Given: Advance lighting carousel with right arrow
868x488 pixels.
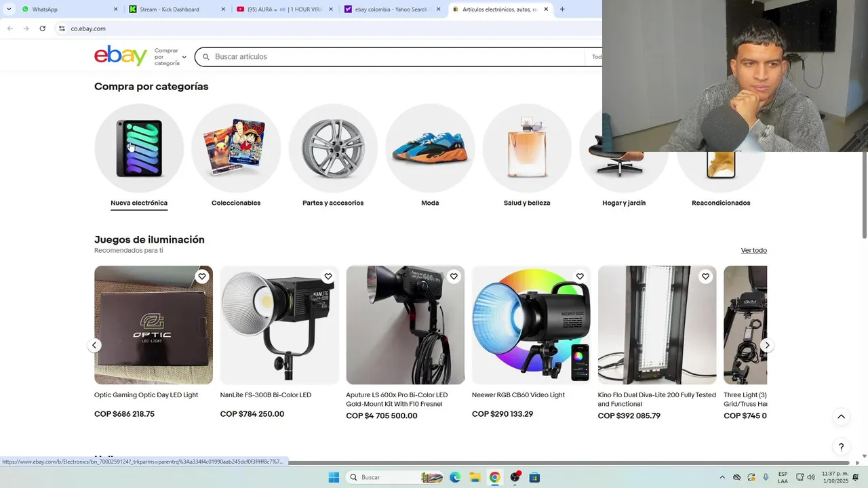Looking at the screenshot, I should [767, 346].
